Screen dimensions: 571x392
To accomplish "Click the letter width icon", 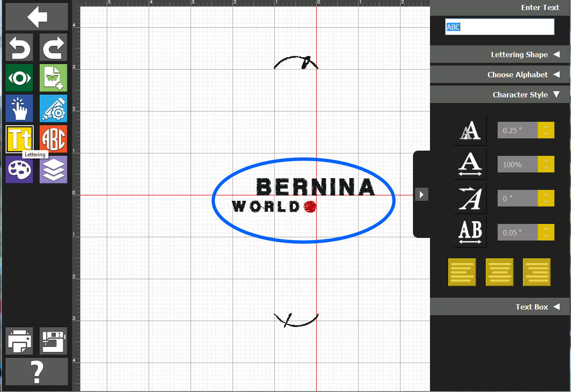I will pyautogui.click(x=470, y=164).
